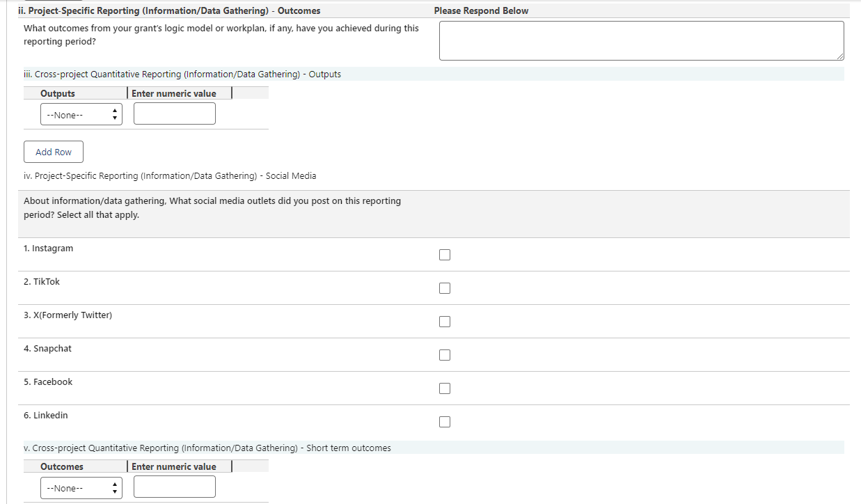
Task: Select the X (Formerly Twitter) checkbox
Action: pyautogui.click(x=445, y=322)
